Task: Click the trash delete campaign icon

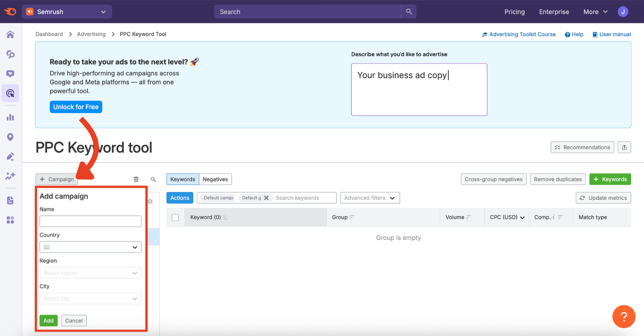Action: [x=136, y=179]
